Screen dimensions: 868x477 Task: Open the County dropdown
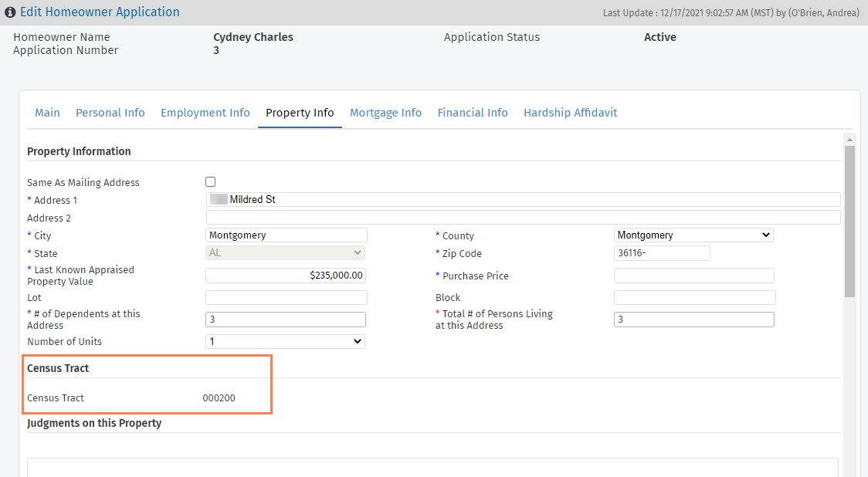pos(693,235)
